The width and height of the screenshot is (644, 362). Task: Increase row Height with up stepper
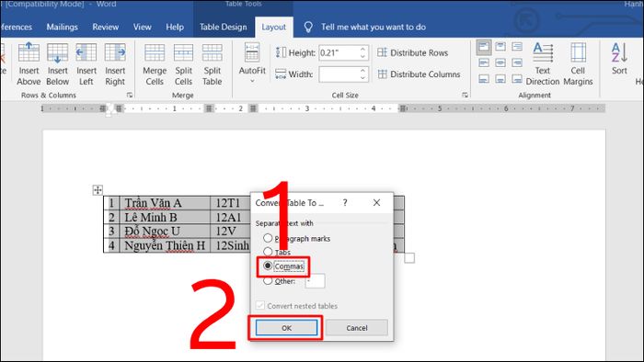click(x=362, y=50)
